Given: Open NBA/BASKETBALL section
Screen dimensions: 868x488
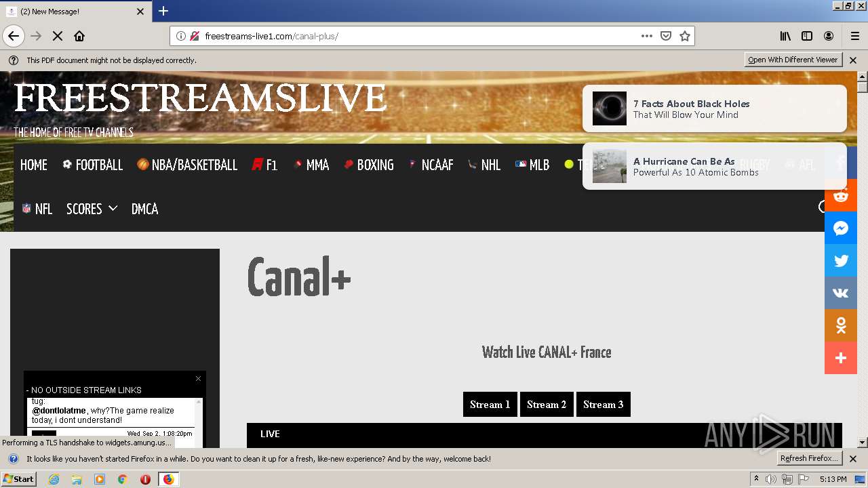Looking at the screenshot, I should click(187, 165).
